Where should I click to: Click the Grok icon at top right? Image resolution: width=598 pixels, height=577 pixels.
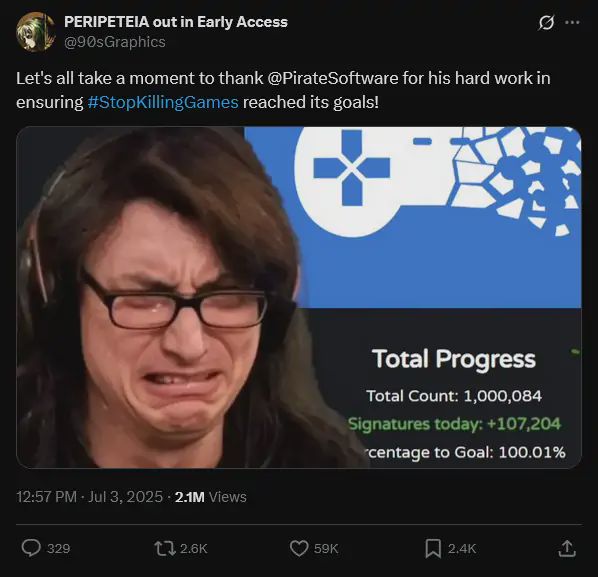[x=546, y=23]
